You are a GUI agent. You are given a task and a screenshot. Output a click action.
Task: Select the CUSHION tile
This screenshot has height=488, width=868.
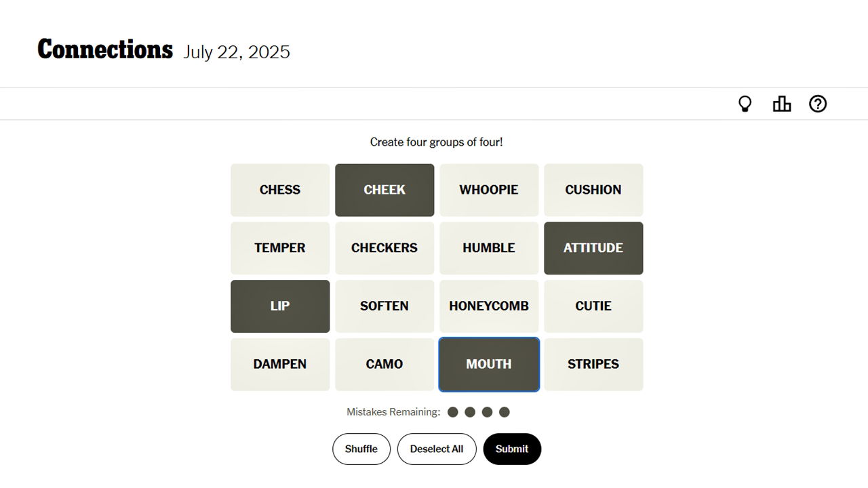pyautogui.click(x=593, y=190)
